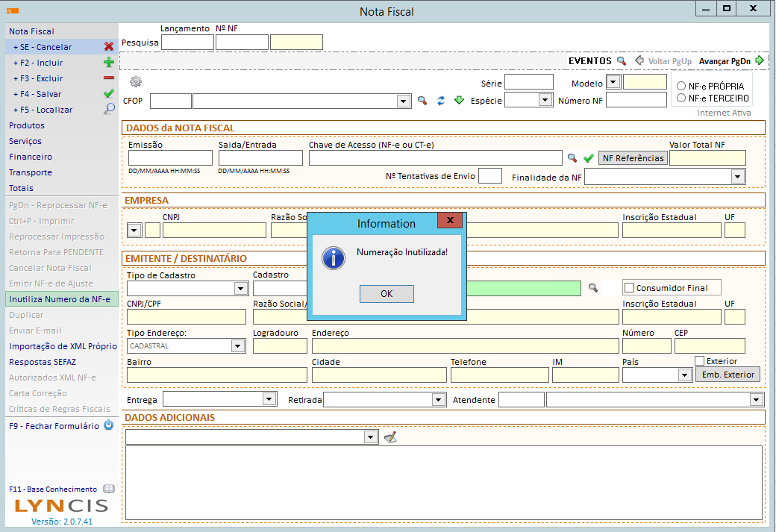This screenshot has height=532, width=776.
Task: Expand the Finalidade da NF dropdown
Action: (x=738, y=177)
